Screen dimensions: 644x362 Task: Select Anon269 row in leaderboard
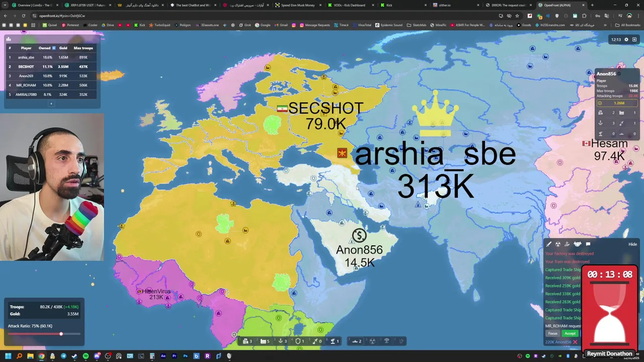pos(51,76)
